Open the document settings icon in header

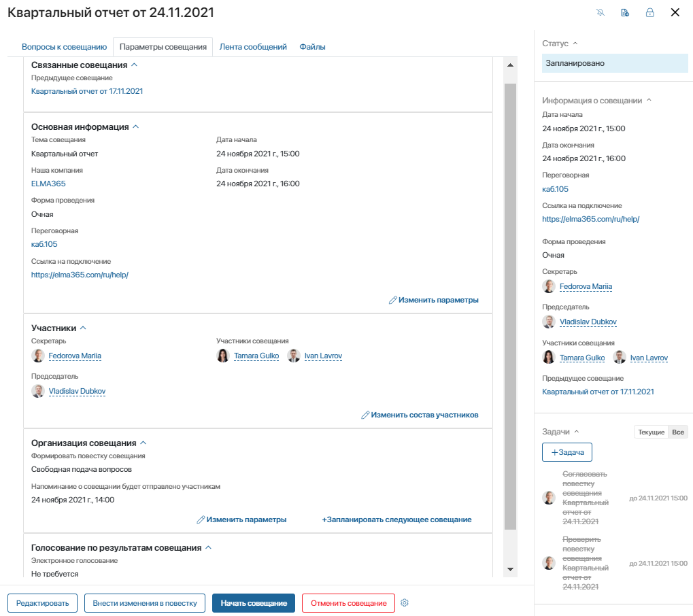625,12
